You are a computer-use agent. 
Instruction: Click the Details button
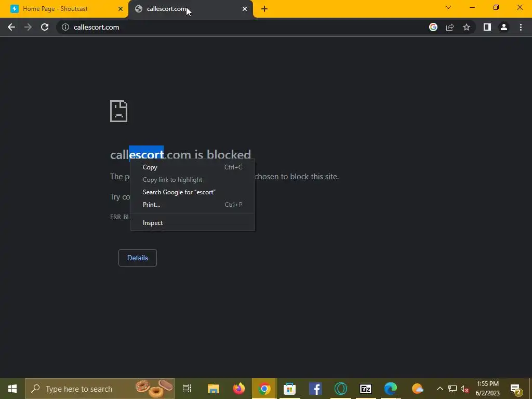coord(137,258)
